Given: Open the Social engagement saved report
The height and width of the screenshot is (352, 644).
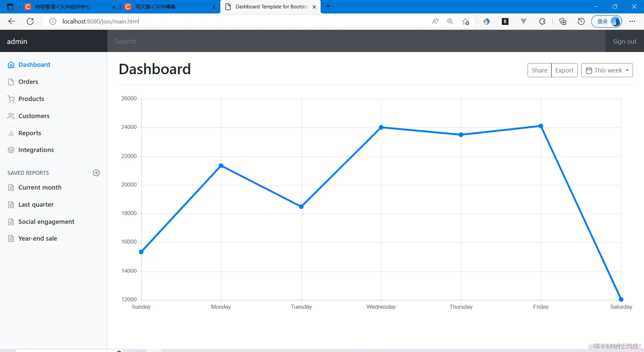Looking at the screenshot, I should tap(46, 222).
